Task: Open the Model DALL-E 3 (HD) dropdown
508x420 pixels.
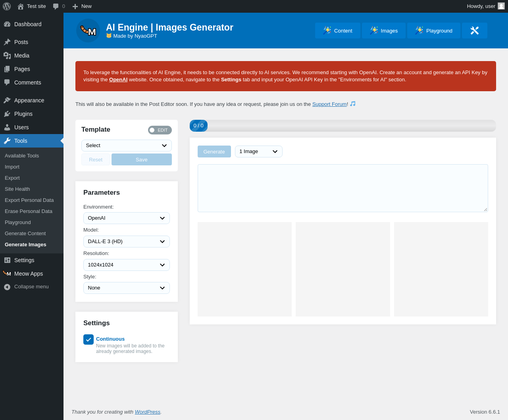Action: pos(127,242)
